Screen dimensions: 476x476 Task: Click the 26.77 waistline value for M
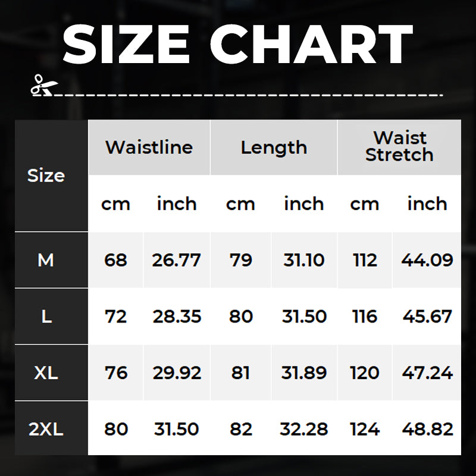(x=177, y=260)
